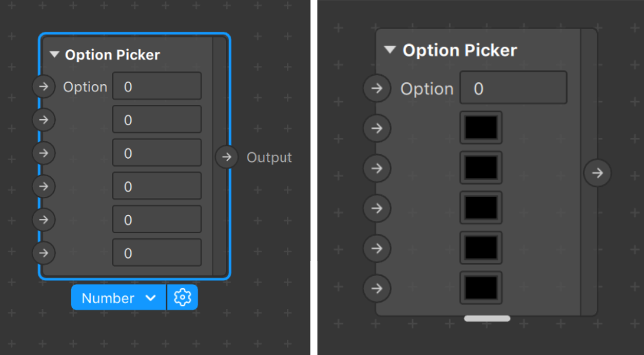Click the last input port arrow on right node

pos(377,288)
